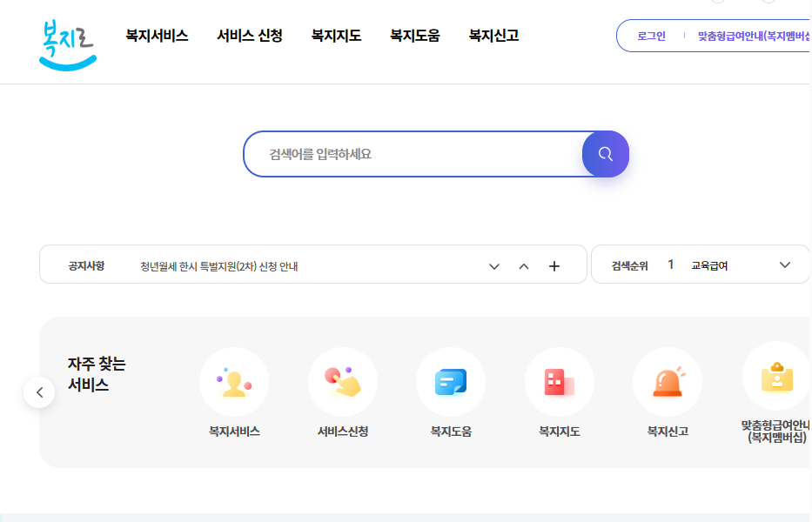Switch to the 복지지도 menu tab
Image resolution: width=812 pixels, height=522 pixels.
click(x=336, y=36)
